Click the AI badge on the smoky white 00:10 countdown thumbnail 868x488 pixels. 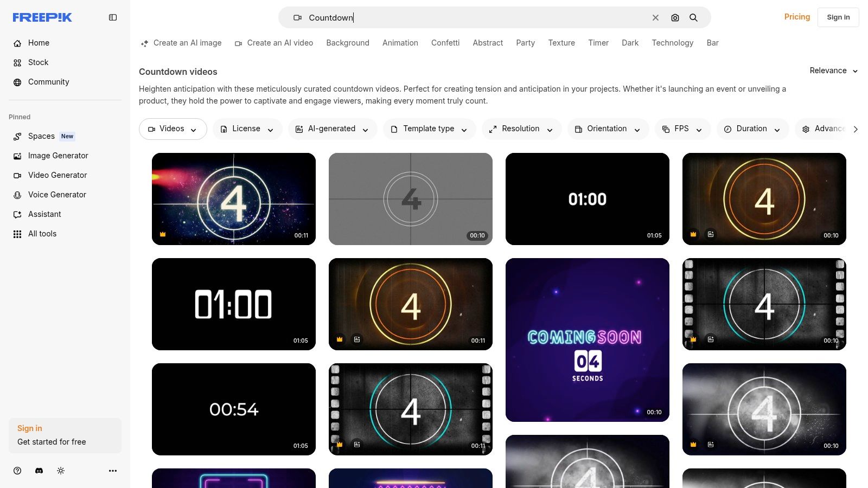[x=711, y=445]
